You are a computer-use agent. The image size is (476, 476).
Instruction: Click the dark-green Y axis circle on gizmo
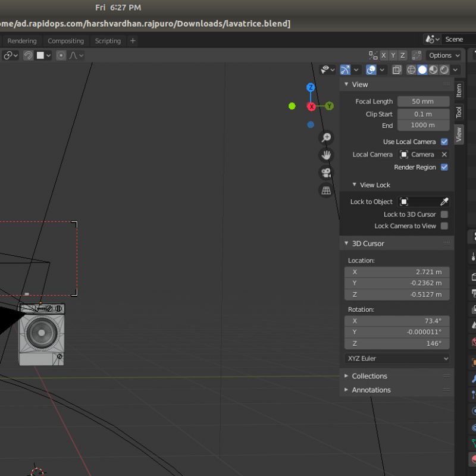point(329,106)
